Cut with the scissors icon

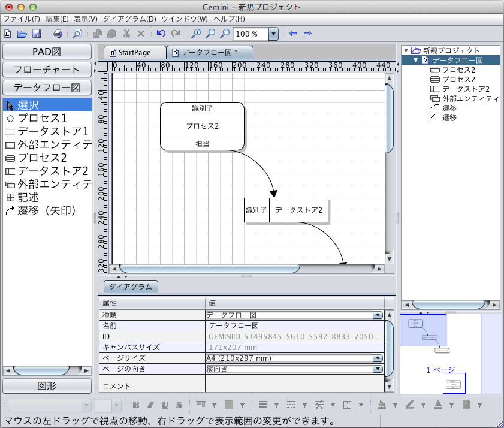[126, 34]
